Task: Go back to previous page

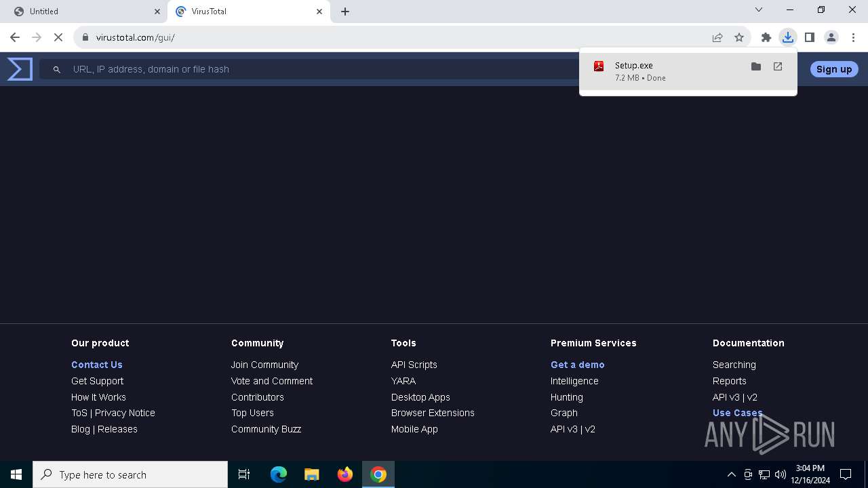Action: [x=15, y=37]
